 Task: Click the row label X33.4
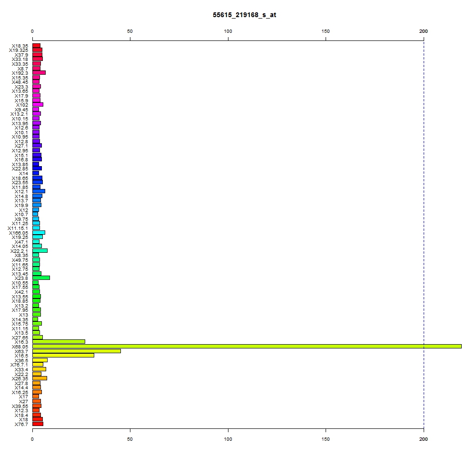[x=21, y=369]
